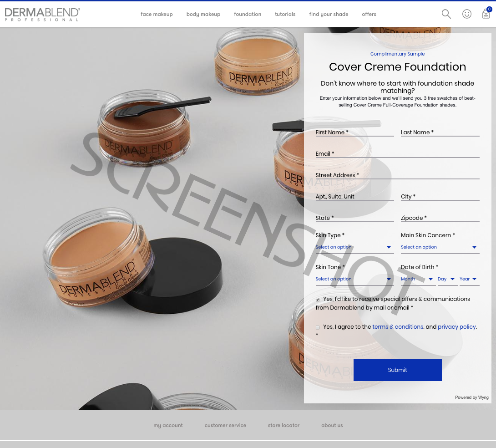Focus the City field
Viewport: 496px width, 448px height.
coord(440,197)
